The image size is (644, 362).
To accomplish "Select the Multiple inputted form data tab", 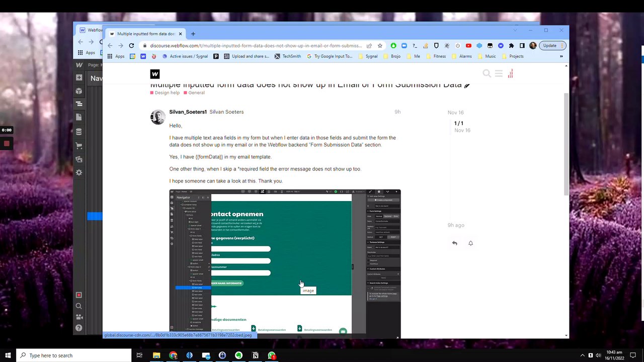I will click(143, 34).
